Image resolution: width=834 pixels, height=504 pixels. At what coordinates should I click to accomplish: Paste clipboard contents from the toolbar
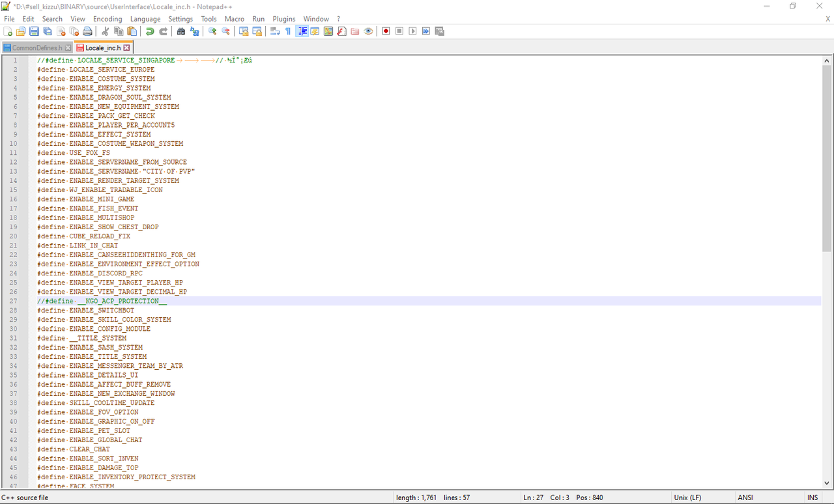[x=132, y=31]
